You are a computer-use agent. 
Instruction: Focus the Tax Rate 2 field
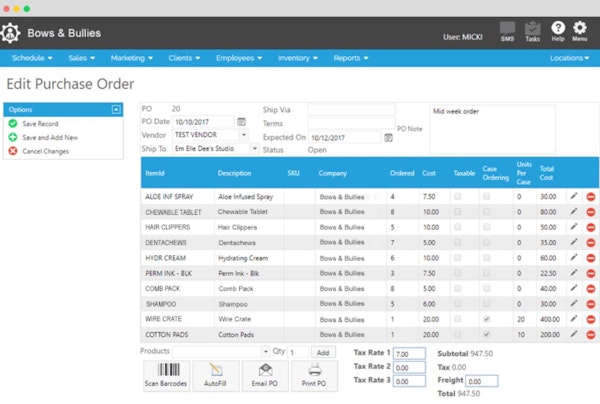[x=409, y=367]
